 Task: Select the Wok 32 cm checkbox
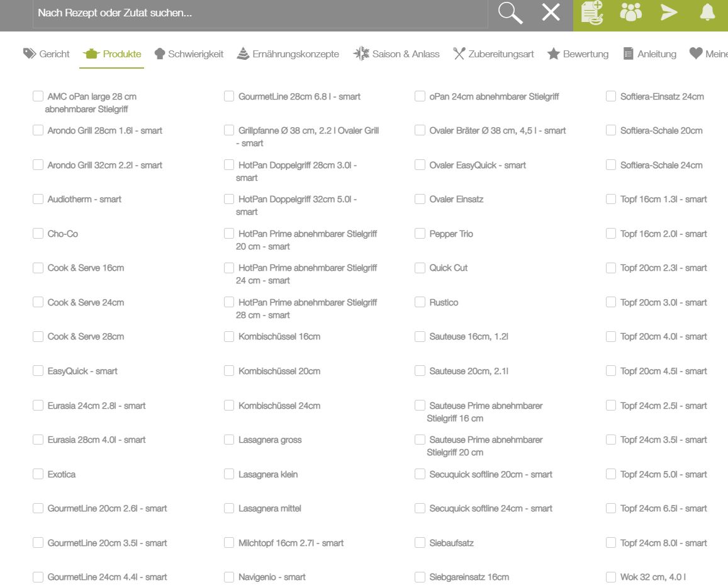pos(611,577)
